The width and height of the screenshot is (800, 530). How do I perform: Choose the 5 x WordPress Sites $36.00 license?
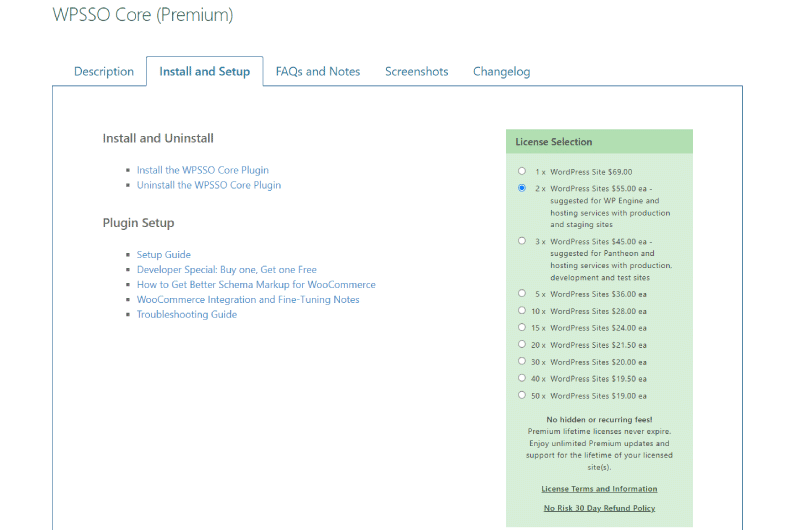point(521,293)
